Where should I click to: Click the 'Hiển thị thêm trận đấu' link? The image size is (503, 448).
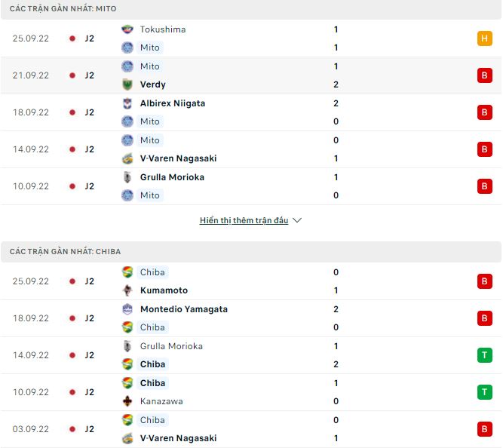[244, 220]
